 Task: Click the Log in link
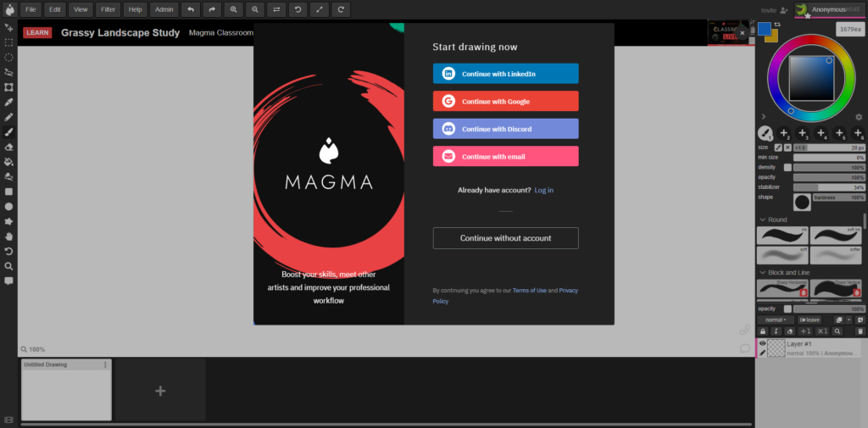[x=543, y=190]
